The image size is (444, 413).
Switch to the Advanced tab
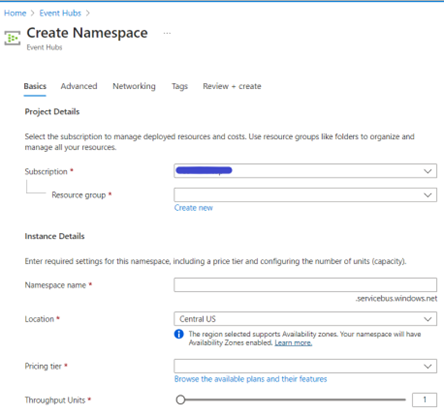coord(79,86)
